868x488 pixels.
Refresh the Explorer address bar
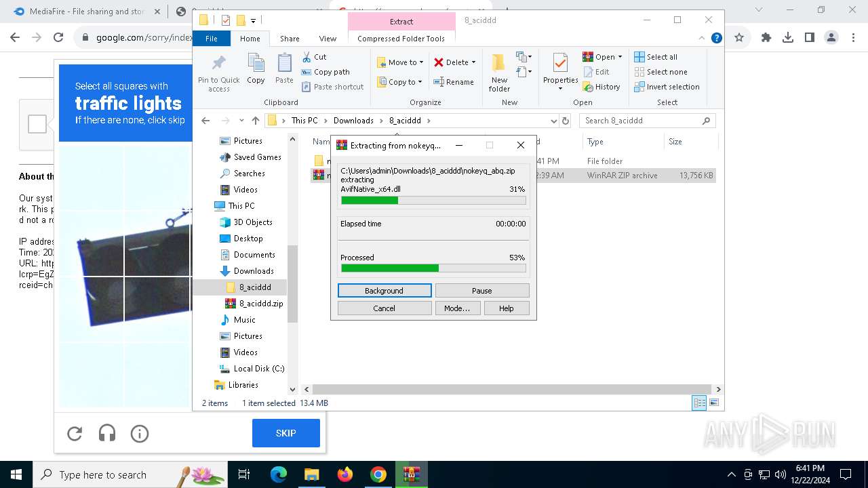coord(566,121)
